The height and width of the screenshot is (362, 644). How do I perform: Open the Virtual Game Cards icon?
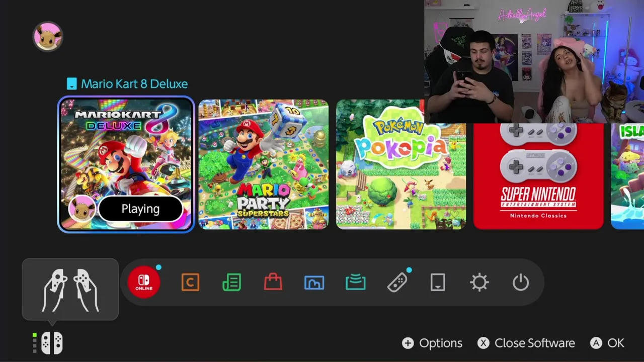438,283
